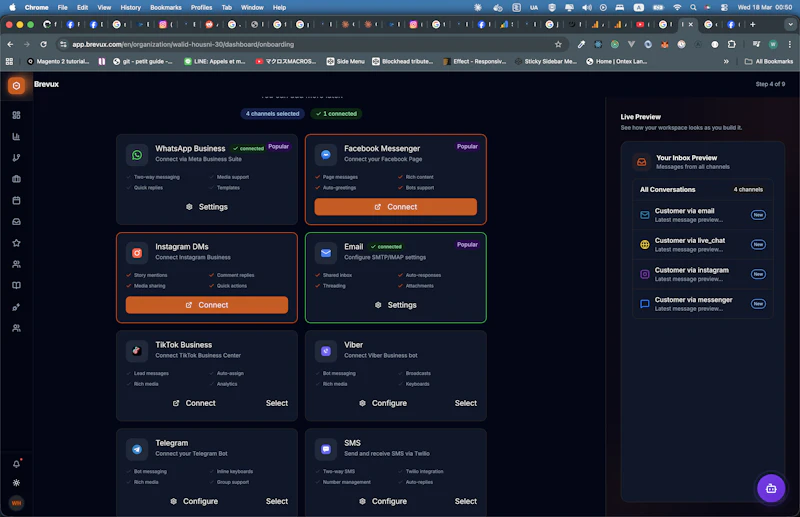Screen dimensions: 800x517
Task: Open the notifications bell icon
Action: pyautogui.click(x=16, y=464)
